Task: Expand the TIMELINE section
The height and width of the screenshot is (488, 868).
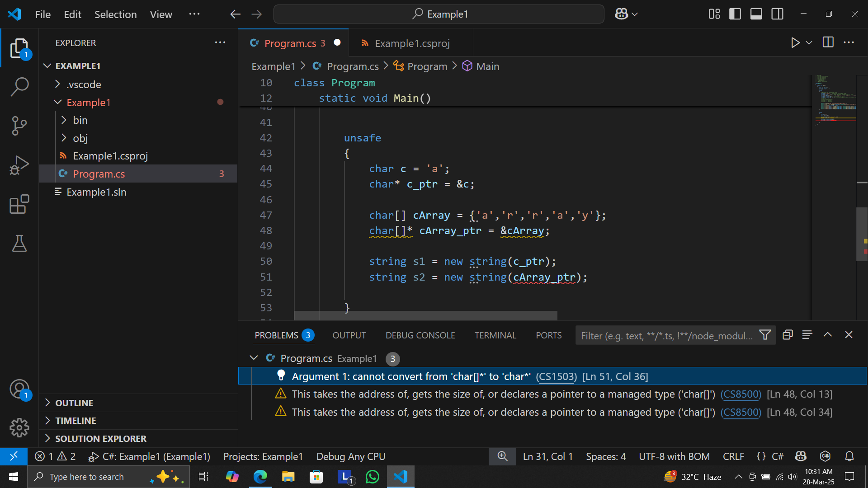Action: coord(138,420)
